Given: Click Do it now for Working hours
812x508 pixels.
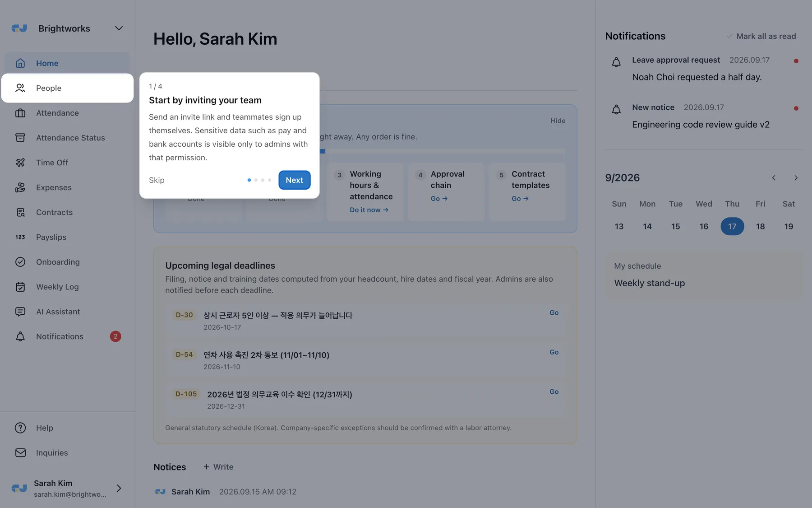Looking at the screenshot, I should pyautogui.click(x=369, y=210).
